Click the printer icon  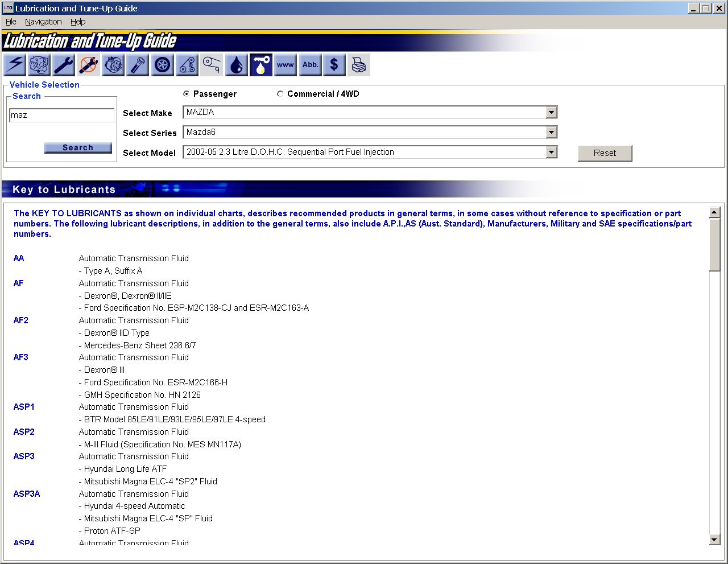coord(359,65)
